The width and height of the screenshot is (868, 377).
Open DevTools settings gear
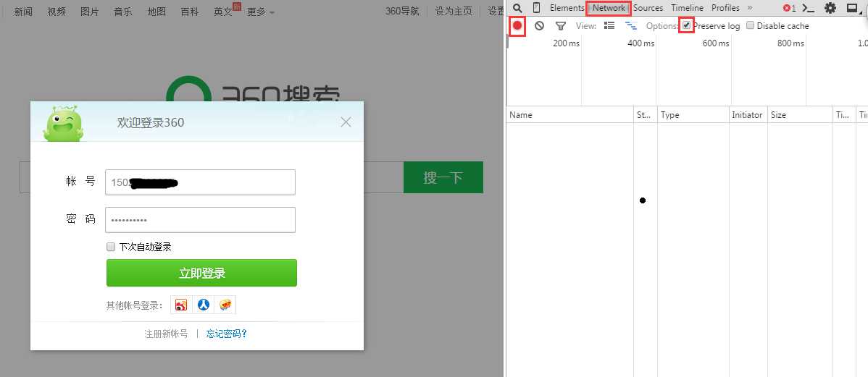point(830,8)
